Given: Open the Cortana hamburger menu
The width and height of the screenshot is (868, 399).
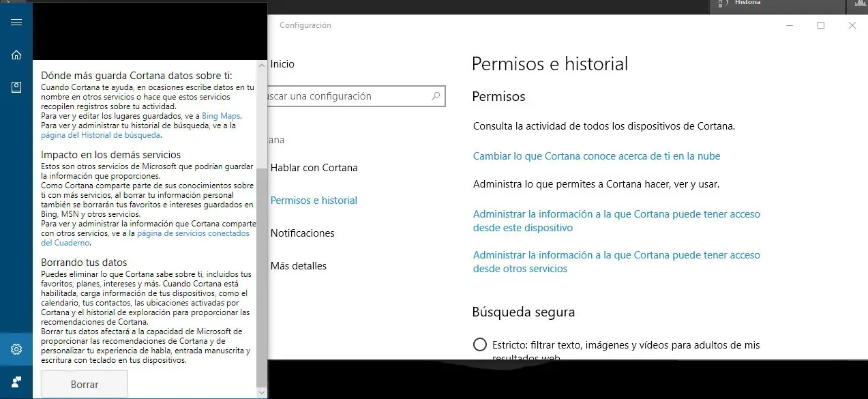Looking at the screenshot, I should [16, 22].
